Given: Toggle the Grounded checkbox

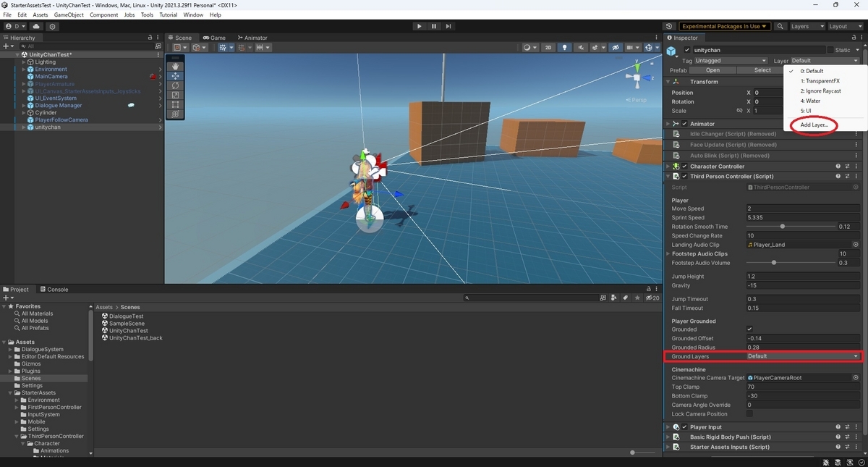Looking at the screenshot, I should (749, 329).
